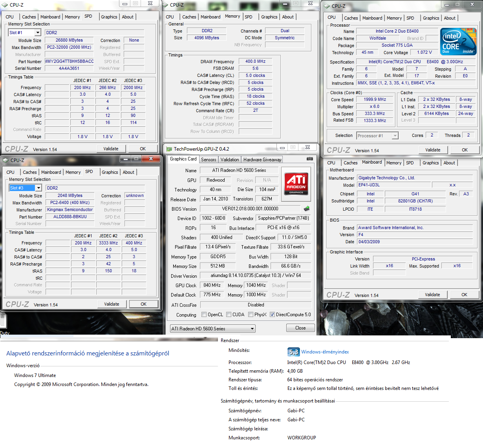Screen dimensions: 483x448
Task: Uncheck the DirectCompute 5.0 checkbox
Action: click(x=272, y=315)
